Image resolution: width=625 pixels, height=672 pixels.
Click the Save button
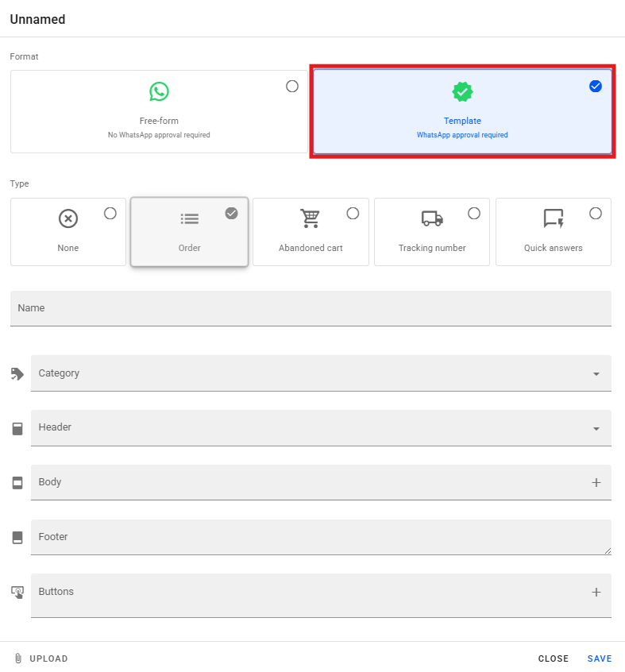click(x=600, y=658)
